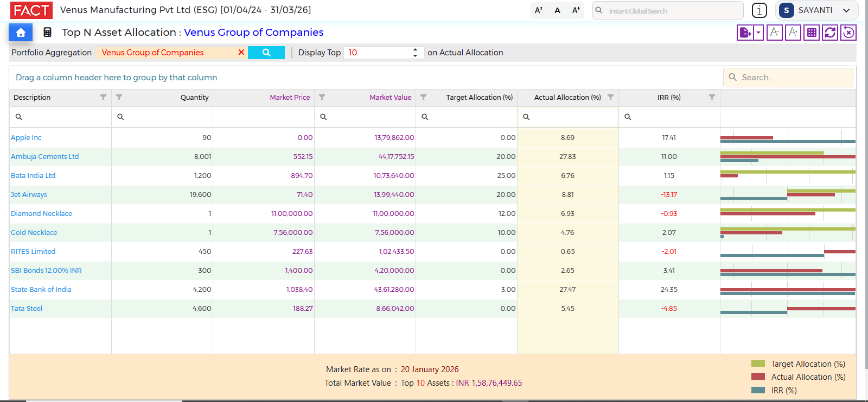Reset to the normal font size A icon
The image size is (868, 402).
[557, 10]
